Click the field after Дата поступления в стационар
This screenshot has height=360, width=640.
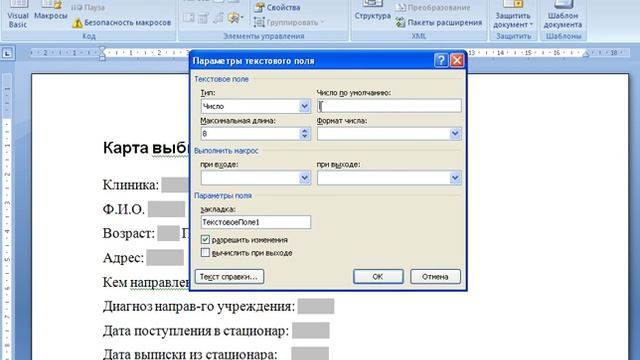coord(311,331)
